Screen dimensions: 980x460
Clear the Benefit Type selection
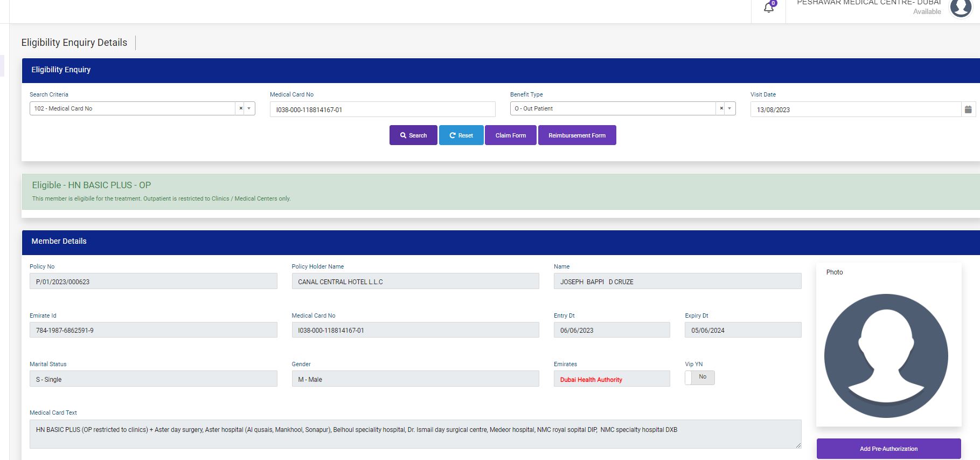pos(721,108)
